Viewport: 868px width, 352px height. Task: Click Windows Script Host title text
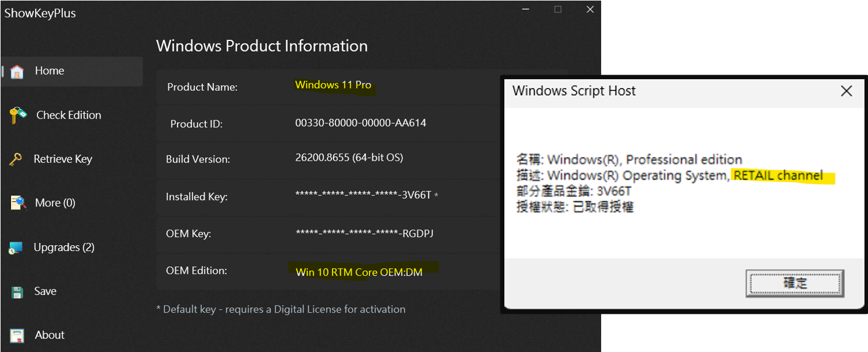point(574,91)
